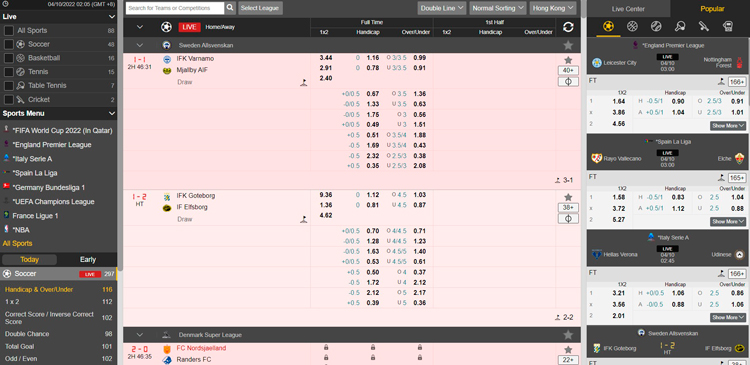The width and height of the screenshot is (750, 365).
Task: Open statistics icon for IFK Varnamo match
Action: click(x=568, y=82)
